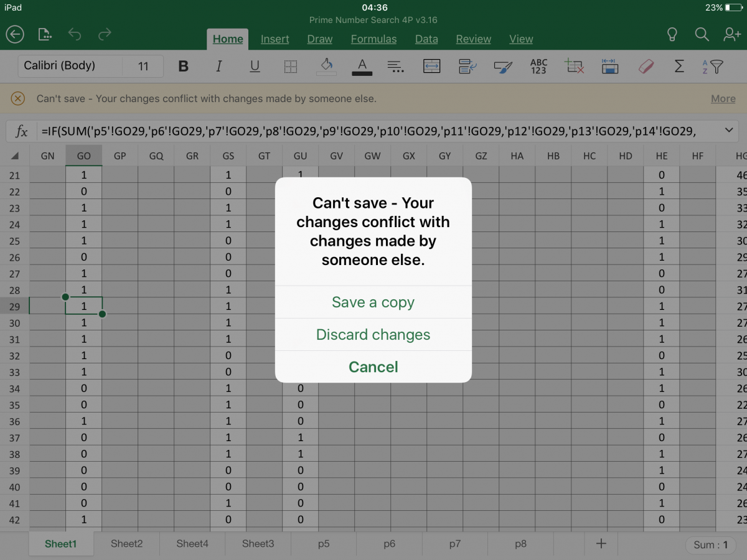The height and width of the screenshot is (560, 747).
Task: Choose Save a copy in dialog
Action: coord(373,302)
